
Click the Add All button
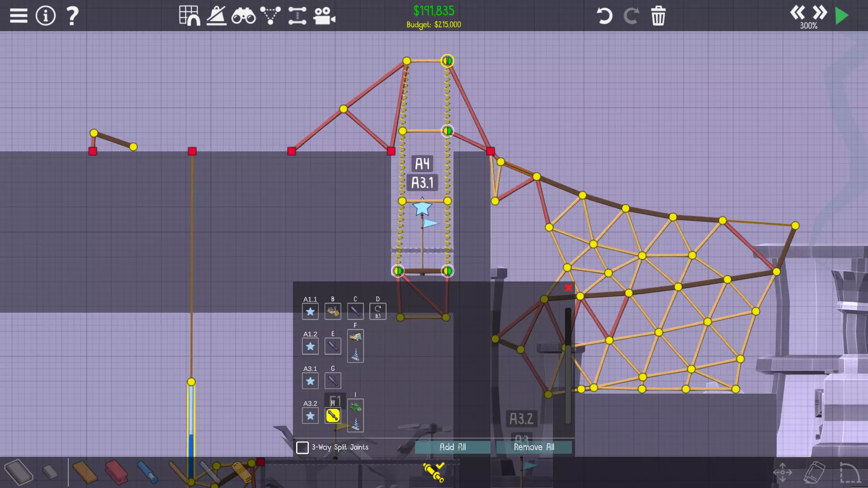pyautogui.click(x=453, y=447)
